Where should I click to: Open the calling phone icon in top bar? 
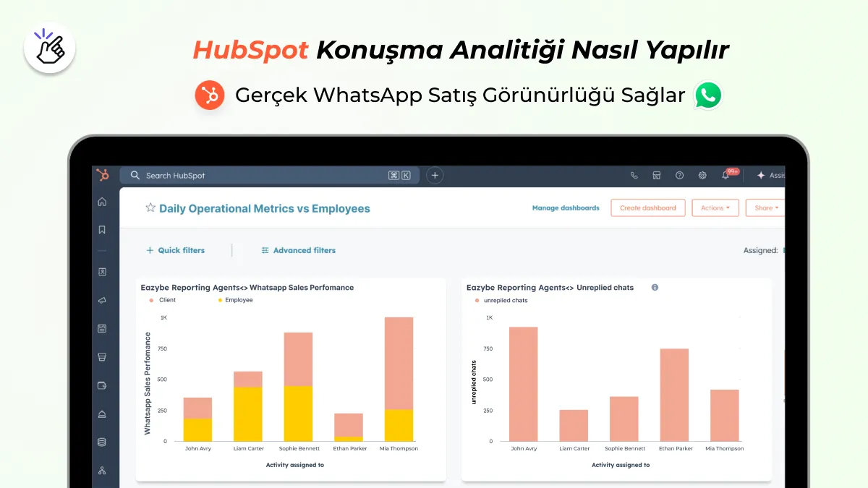634,175
